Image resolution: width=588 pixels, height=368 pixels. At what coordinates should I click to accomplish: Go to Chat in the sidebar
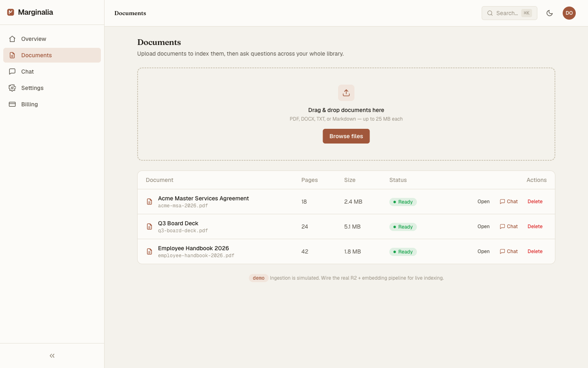(52, 72)
